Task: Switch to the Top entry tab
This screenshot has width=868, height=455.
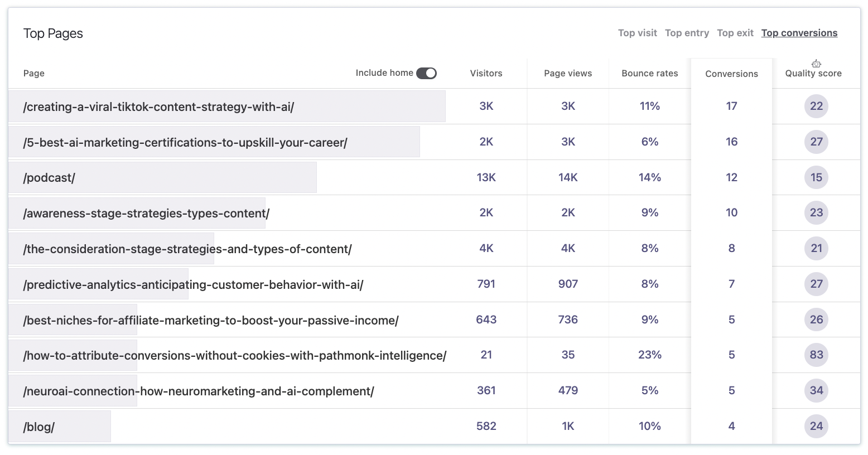Action: point(687,33)
